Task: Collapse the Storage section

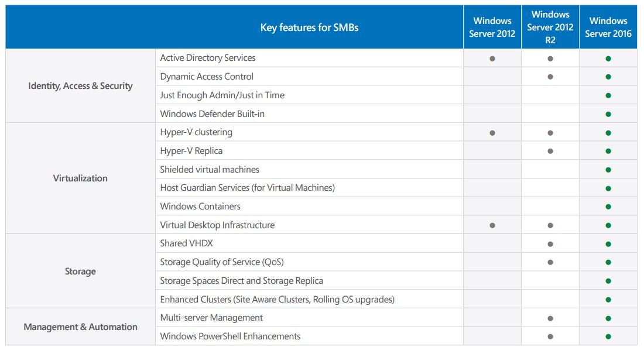Action: point(80,271)
